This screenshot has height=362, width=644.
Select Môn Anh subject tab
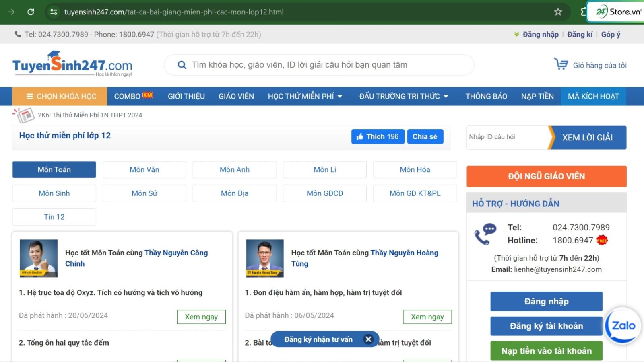pyautogui.click(x=235, y=170)
